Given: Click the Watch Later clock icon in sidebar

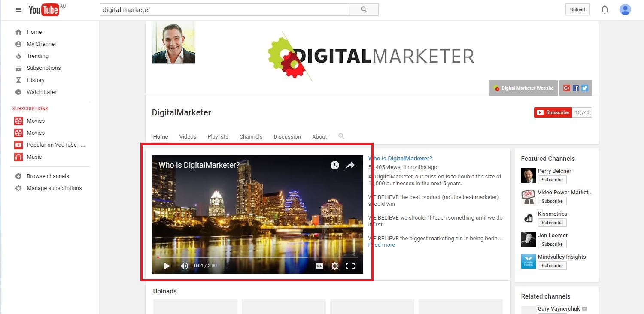Looking at the screenshot, I should pos(18,92).
